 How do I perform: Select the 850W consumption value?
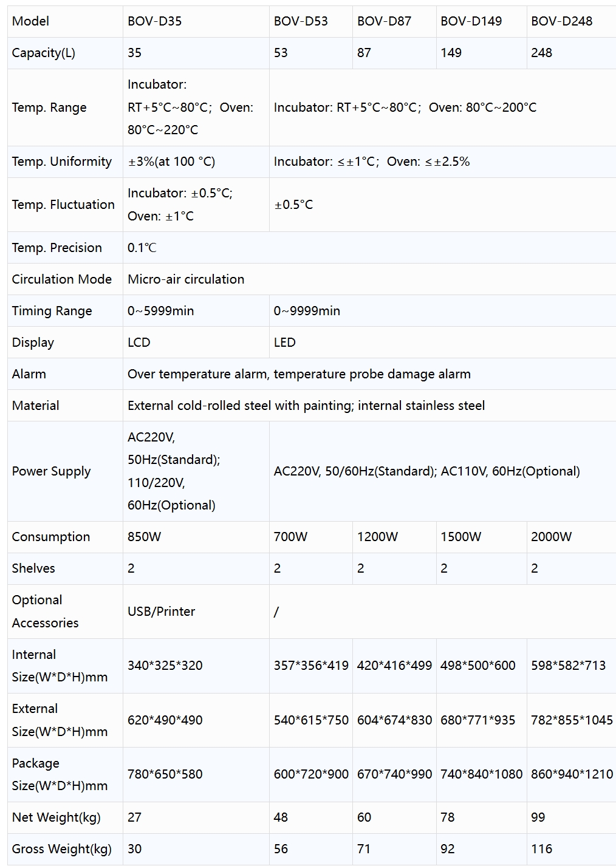[145, 537]
